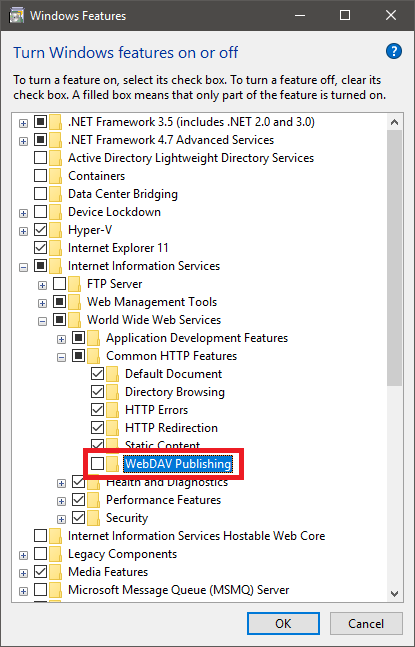The width and height of the screenshot is (415, 647).
Task: Select the Application Development Features label
Action: tap(197, 338)
